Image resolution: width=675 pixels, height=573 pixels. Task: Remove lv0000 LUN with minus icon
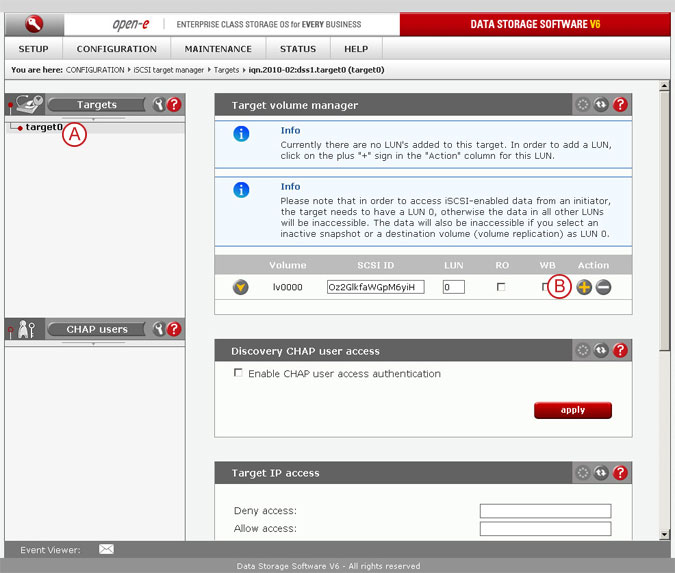[x=603, y=287]
